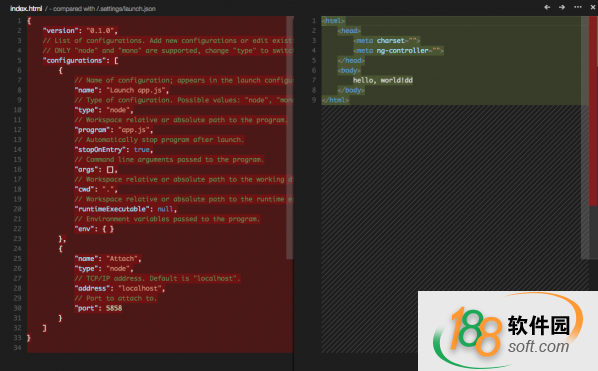This screenshot has width=598, height=371.
Task: Click the meta charset line
Action: [x=387, y=40]
